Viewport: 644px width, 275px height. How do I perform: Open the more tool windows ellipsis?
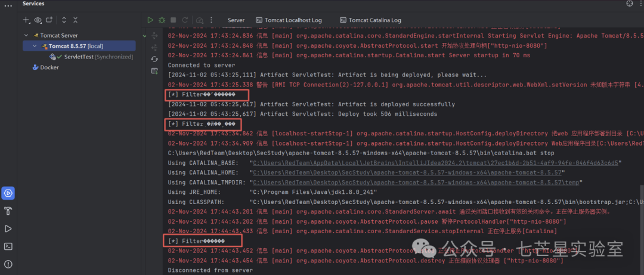point(8,5)
